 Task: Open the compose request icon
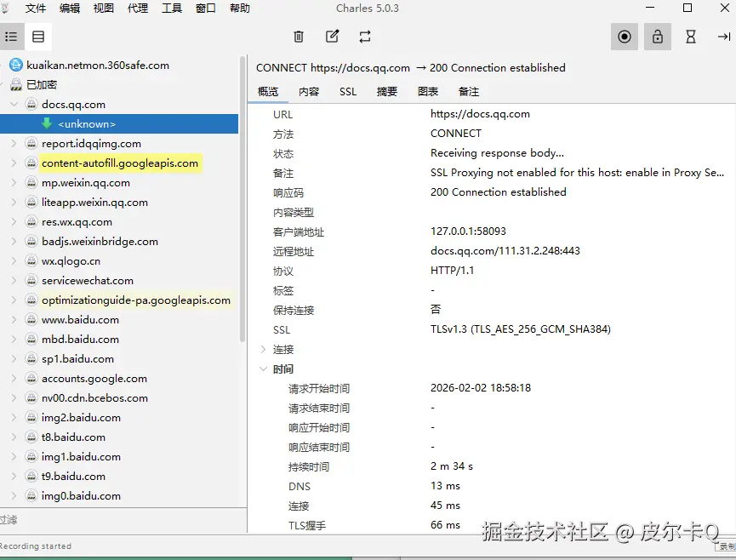(x=332, y=37)
